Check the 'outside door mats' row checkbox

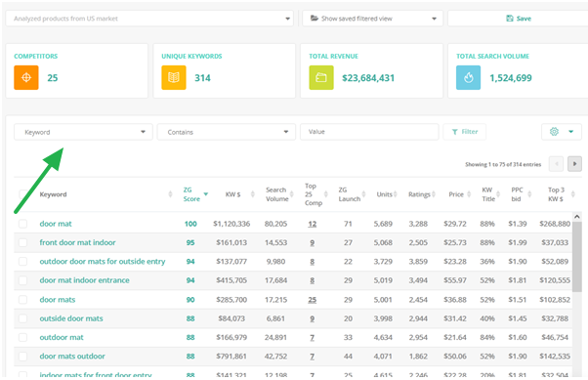click(x=22, y=318)
